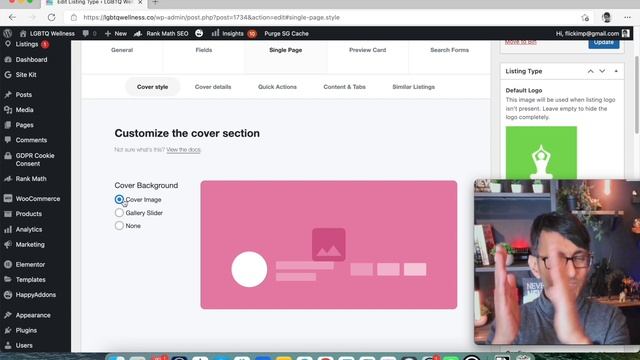Click the Update button
Image resolution: width=640 pixels, height=360 pixels.
tap(604, 42)
